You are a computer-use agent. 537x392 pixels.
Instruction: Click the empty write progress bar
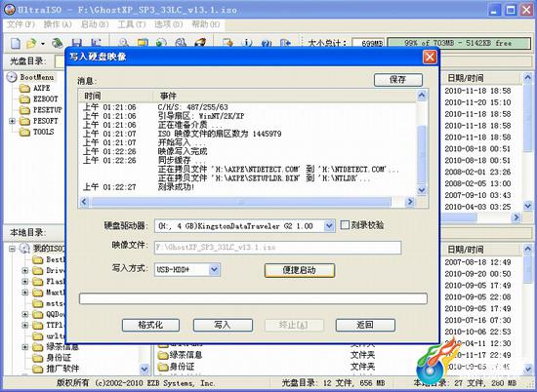(x=253, y=298)
